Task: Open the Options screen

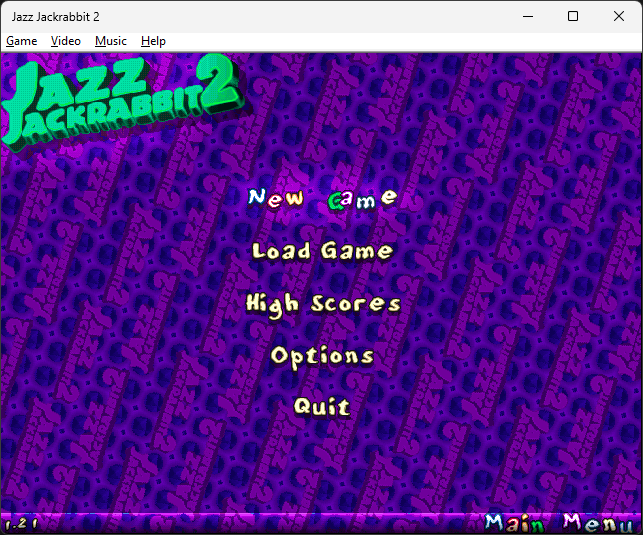Action: coord(322,357)
